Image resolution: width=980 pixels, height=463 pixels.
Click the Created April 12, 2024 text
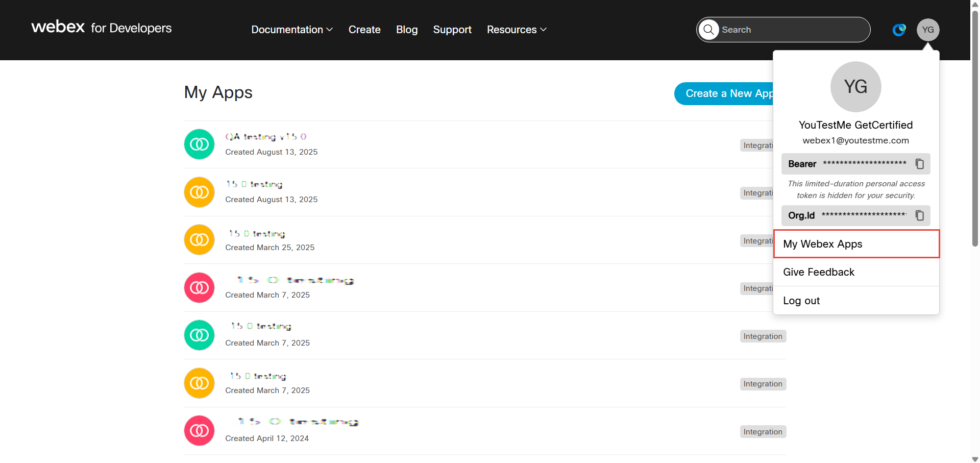[267, 438]
